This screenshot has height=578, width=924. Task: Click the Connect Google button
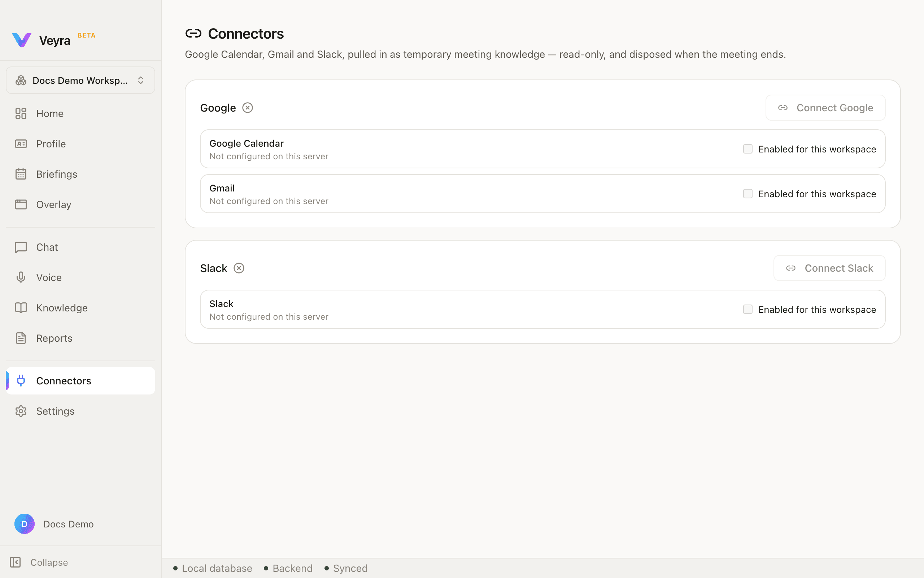825,108
